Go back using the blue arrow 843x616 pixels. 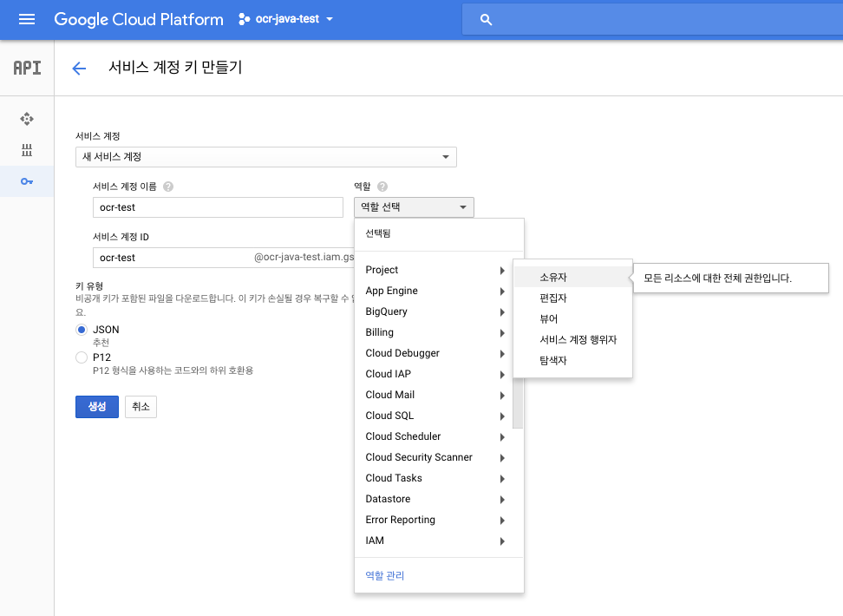pos(79,69)
